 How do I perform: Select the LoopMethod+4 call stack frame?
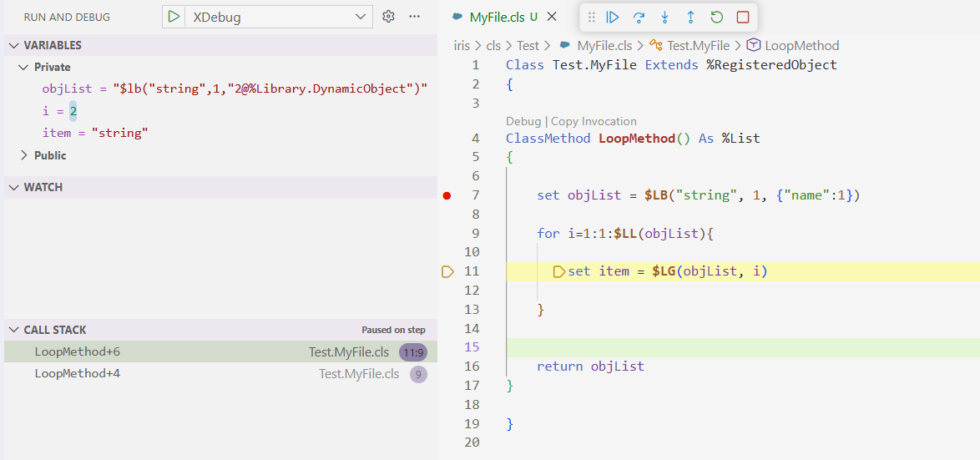pos(78,373)
